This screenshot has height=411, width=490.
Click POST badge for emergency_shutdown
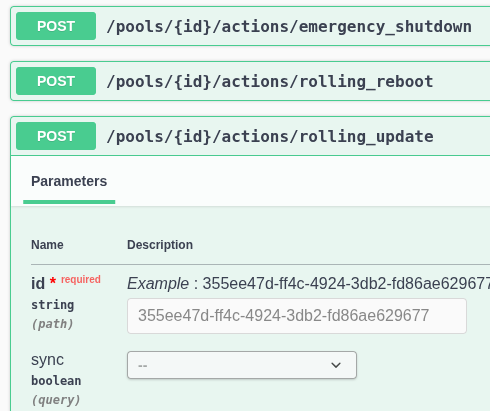56,26
